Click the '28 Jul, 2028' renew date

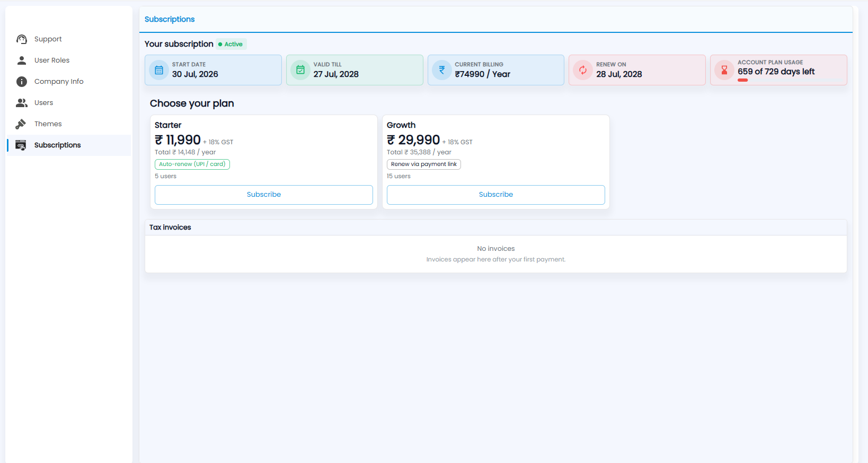(x=619, y=74)
